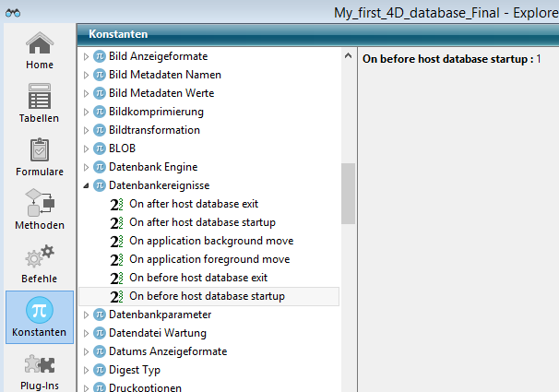Image resolution: width=559 pixels, height=392 pixels.
Task: Go to the Methoden section
Action: pos(39,204)
